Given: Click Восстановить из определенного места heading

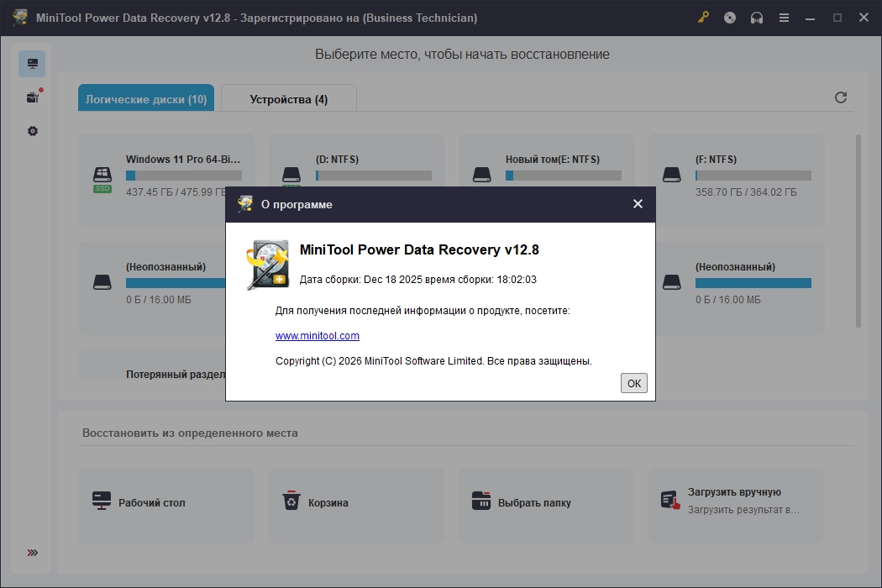Looking at the screenshot, I should (190, 433).
